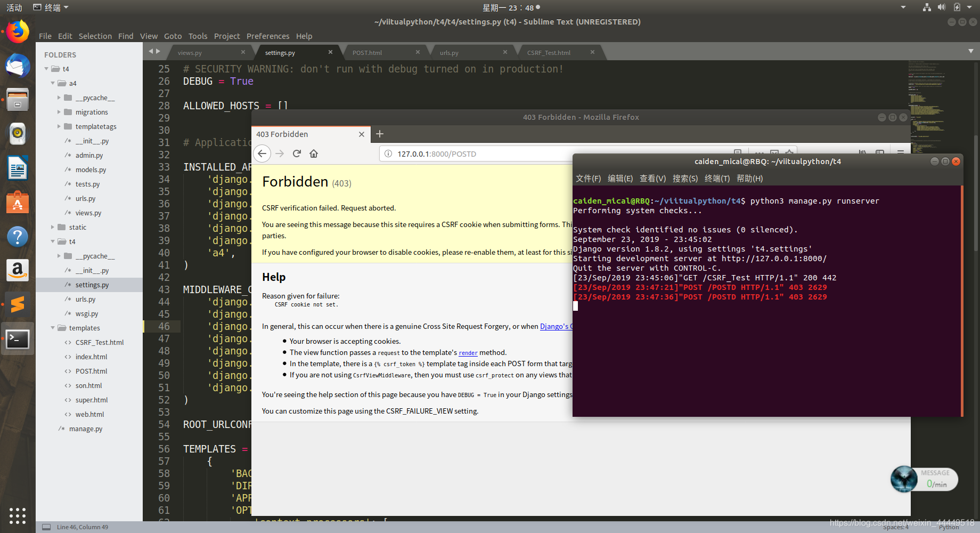
Task: Close the POST.html tab in Sublime
Action: coord(418,52)
